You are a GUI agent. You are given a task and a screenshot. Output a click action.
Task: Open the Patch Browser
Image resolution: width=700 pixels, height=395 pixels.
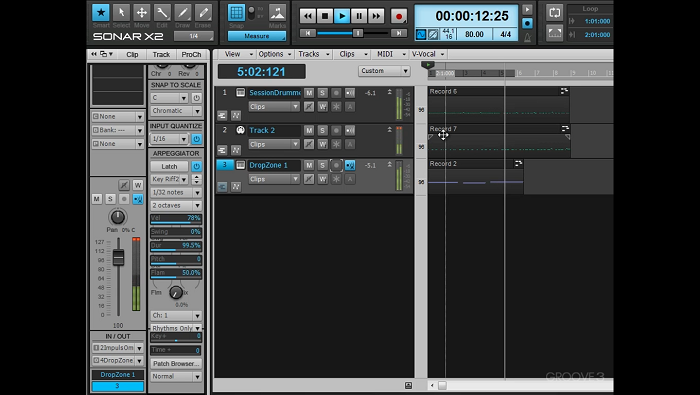[x=176, y=363]
